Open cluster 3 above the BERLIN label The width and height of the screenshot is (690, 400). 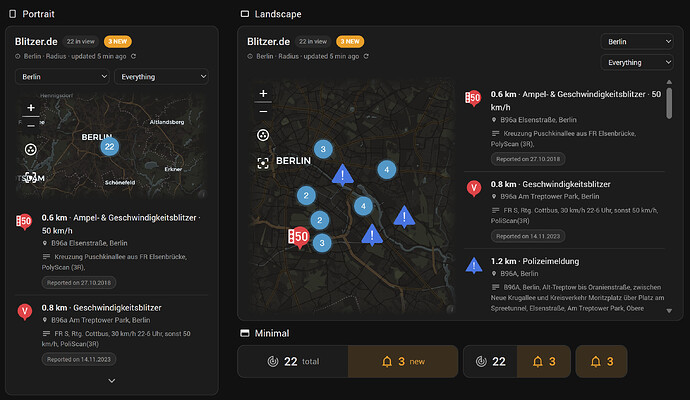(x=323, y=149)
